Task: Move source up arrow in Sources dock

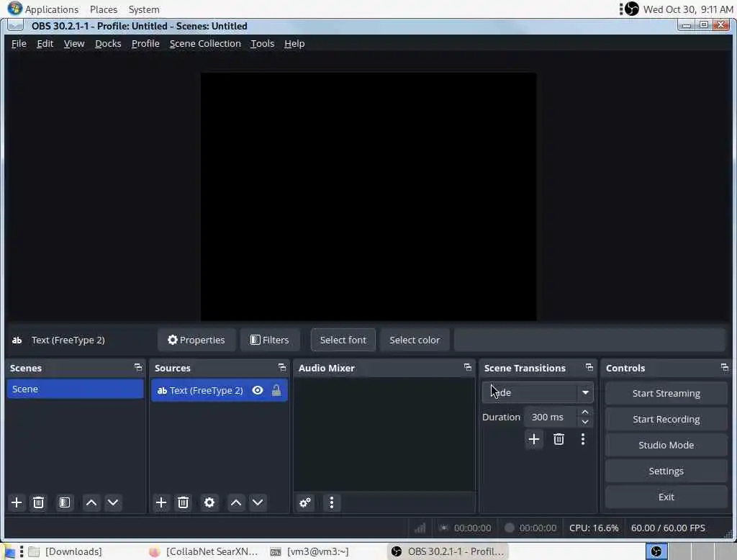Action: tap(236, 502)
